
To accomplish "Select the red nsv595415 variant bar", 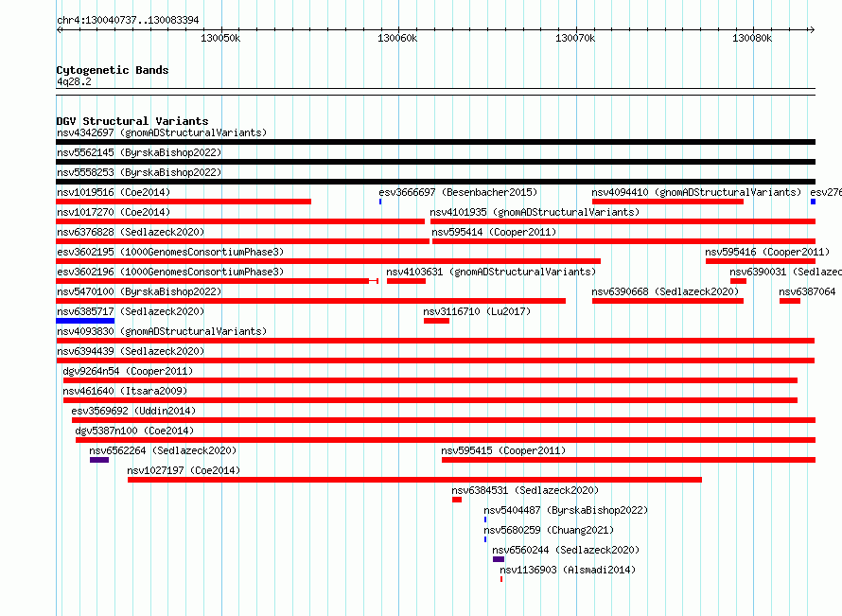I will click(x=629, y=460).
